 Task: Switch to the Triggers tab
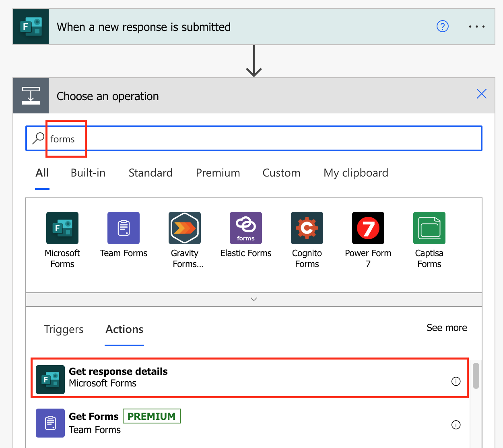tap(64, 329)
